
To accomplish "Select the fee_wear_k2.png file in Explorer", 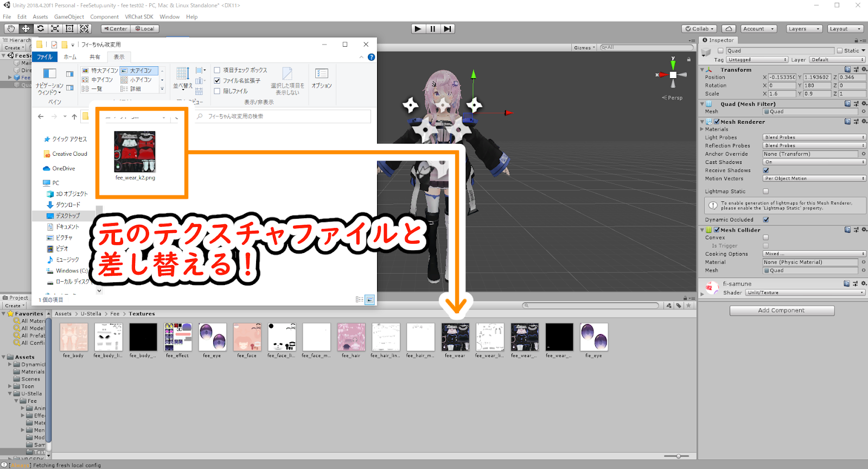I will tap(135, 155).
